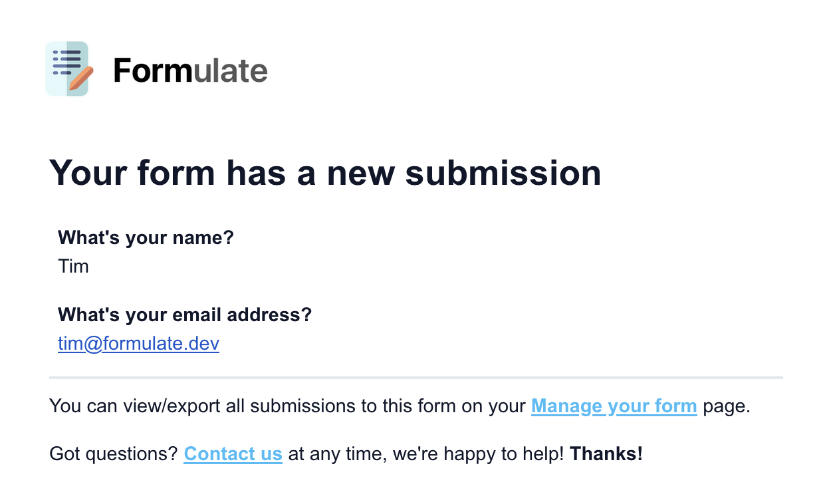827x504 pixels.
Task: Click the gray "ulate" part of wordmark
Action: pos(230,70)
